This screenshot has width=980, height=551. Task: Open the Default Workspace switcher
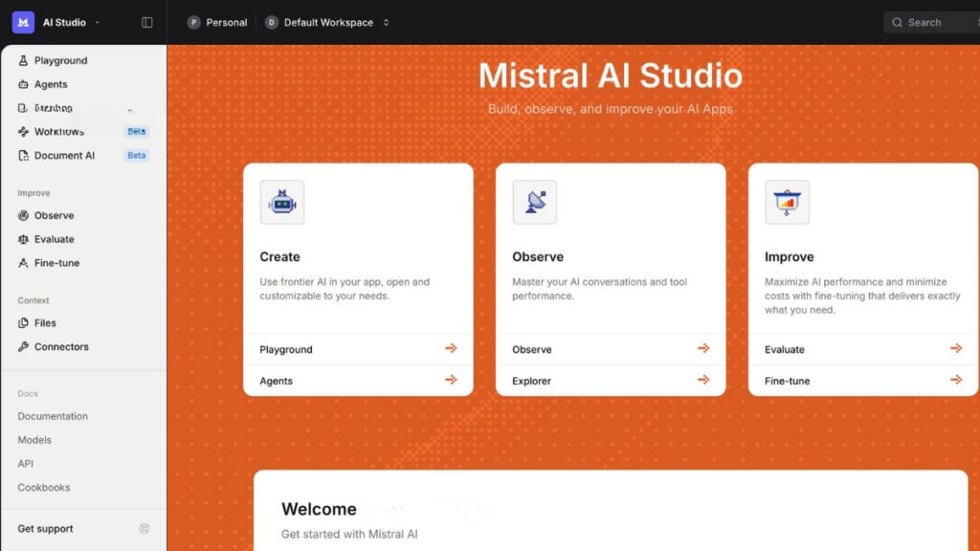(x=328, y=21)
